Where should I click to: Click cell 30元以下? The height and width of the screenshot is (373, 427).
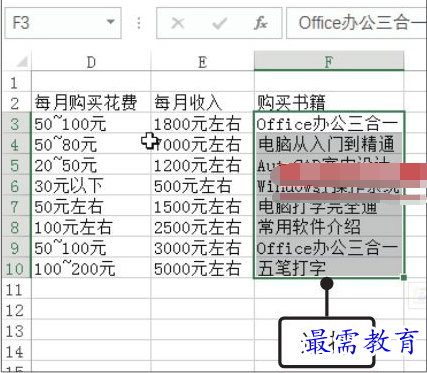[91, 185]
